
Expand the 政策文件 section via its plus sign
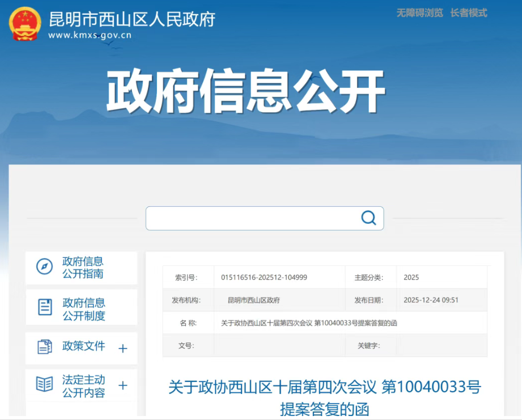tap(122, 349)
